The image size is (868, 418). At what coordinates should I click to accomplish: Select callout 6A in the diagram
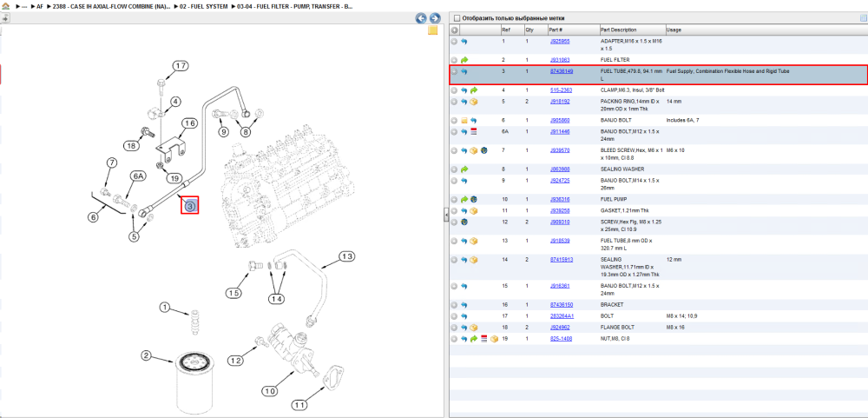[137, 176]
